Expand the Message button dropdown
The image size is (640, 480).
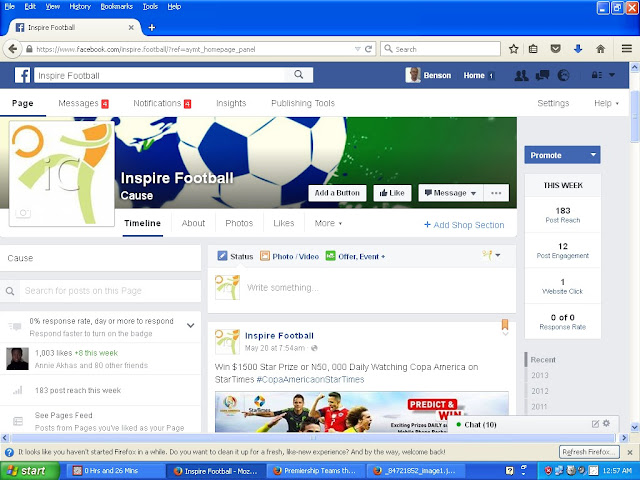point(473,193)
